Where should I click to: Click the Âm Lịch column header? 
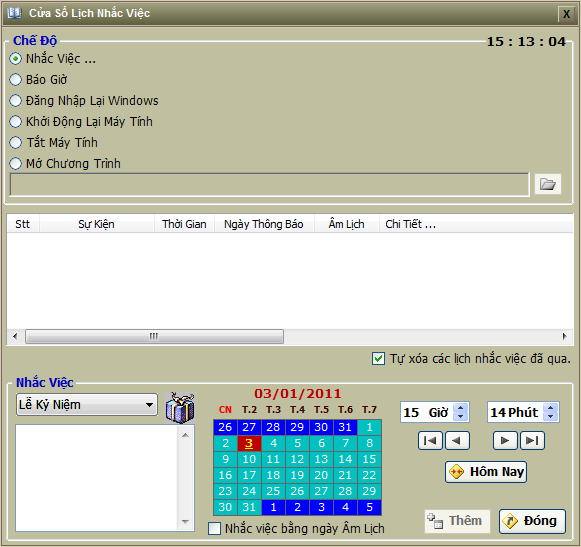coord(346,224)
